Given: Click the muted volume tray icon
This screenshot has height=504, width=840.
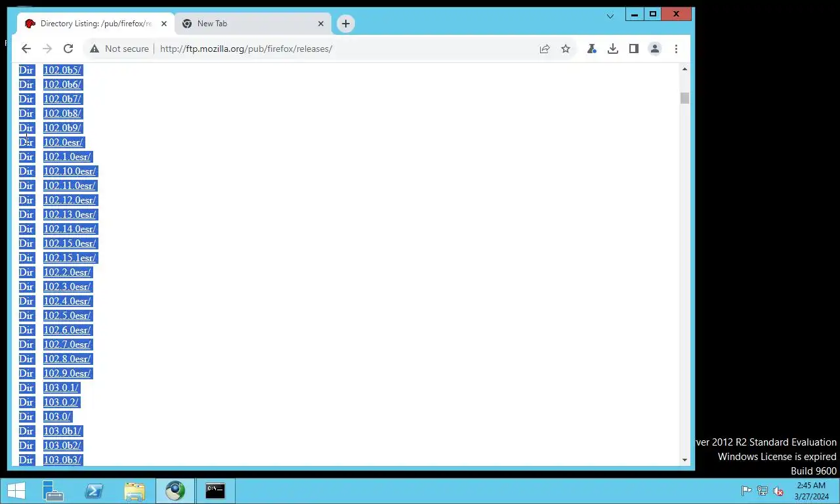Looking at the screenshot, I should click(778, 491).
